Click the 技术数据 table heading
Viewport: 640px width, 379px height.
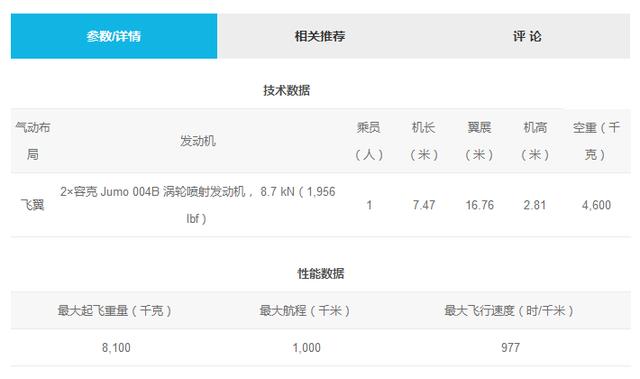tap(287, 90)
